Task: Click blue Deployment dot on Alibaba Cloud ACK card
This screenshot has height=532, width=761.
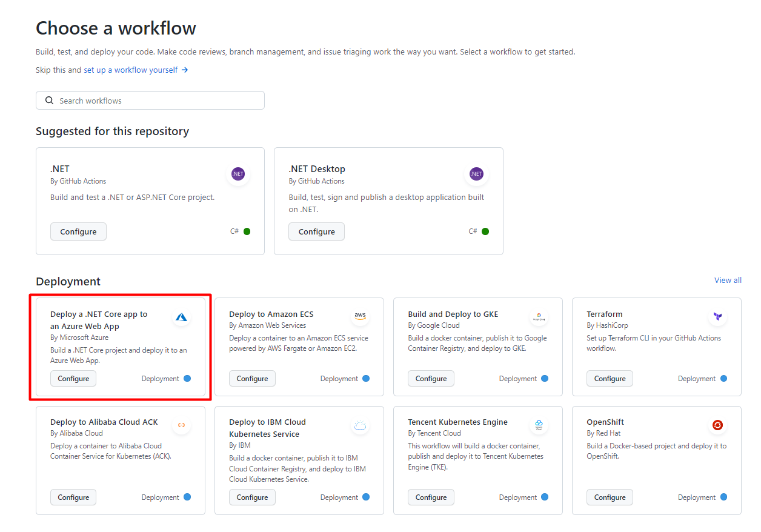Action: tap(187, 497)
